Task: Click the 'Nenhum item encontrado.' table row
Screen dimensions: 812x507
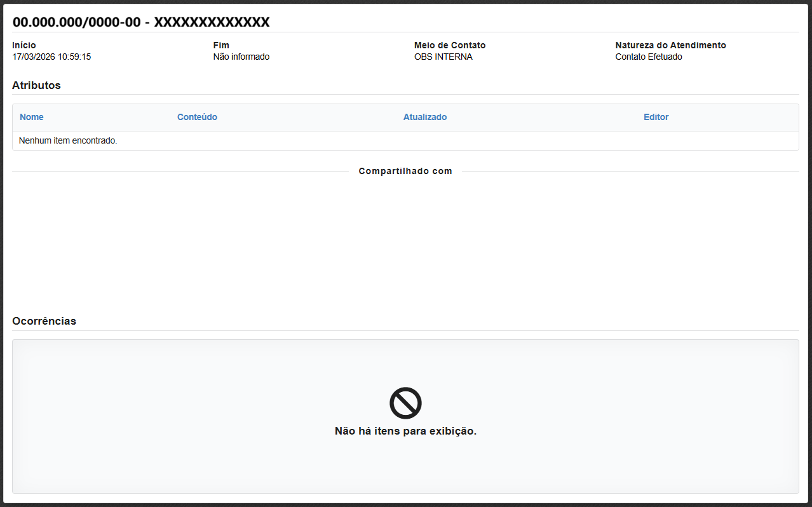Action: point(68,140)
